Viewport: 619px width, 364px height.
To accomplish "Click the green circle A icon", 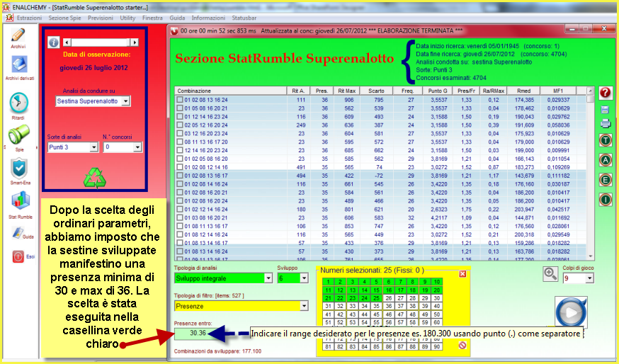I will [x=605, y=160].
